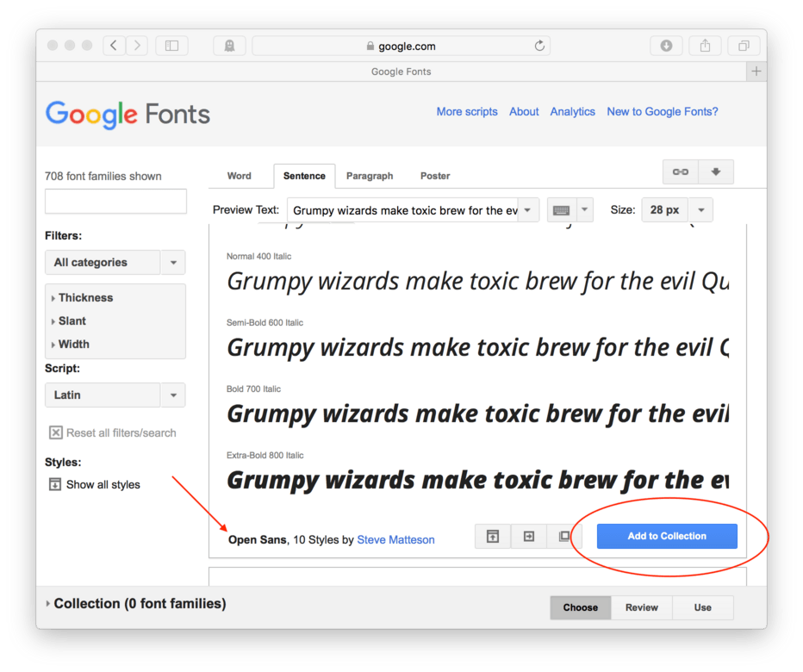Screen dimensions: 803x672
Task: Toggle the Safari sidebar button
Action: 172,46
